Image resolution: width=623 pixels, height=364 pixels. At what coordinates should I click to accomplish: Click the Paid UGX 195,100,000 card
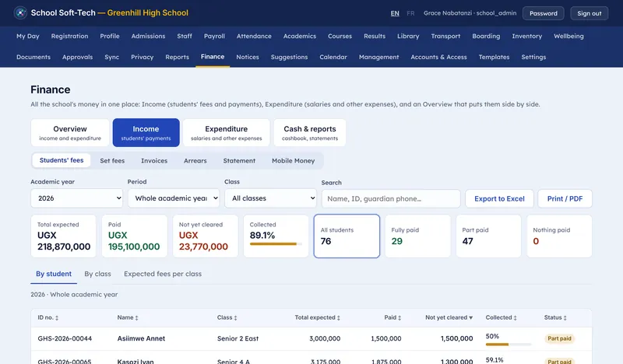pos(134,236)
